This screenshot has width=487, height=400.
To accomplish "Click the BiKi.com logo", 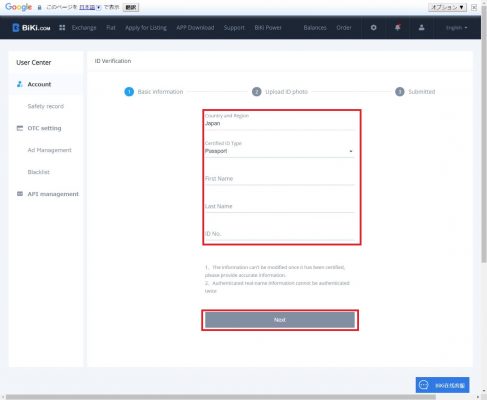I will point(31,28).
